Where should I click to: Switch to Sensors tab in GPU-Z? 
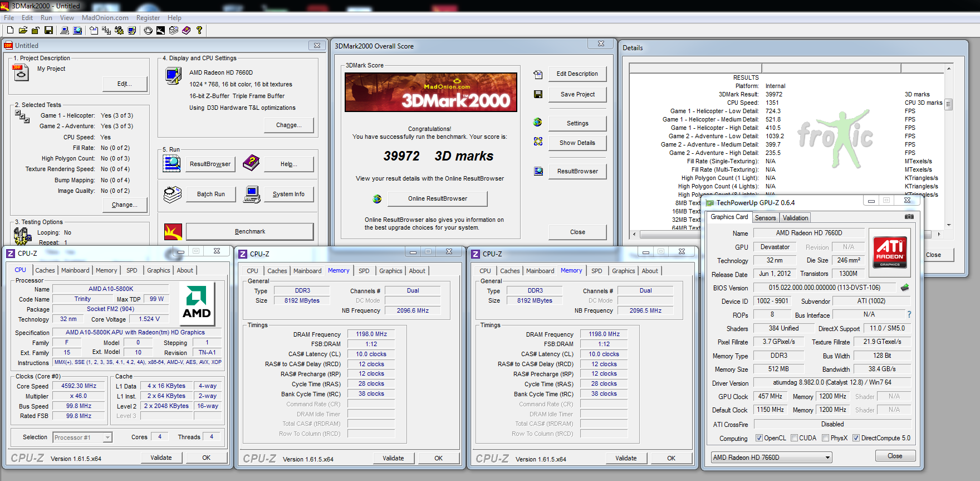[765, 218]
